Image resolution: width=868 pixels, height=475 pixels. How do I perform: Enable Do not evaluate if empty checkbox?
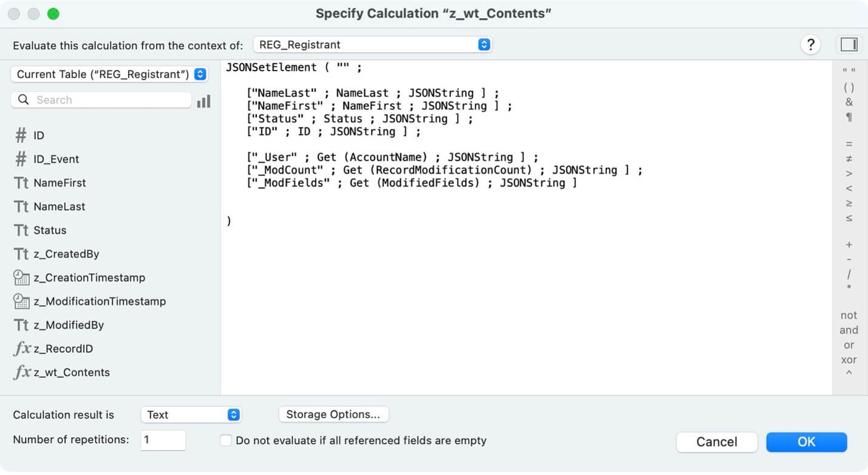(x=226, y=440)
